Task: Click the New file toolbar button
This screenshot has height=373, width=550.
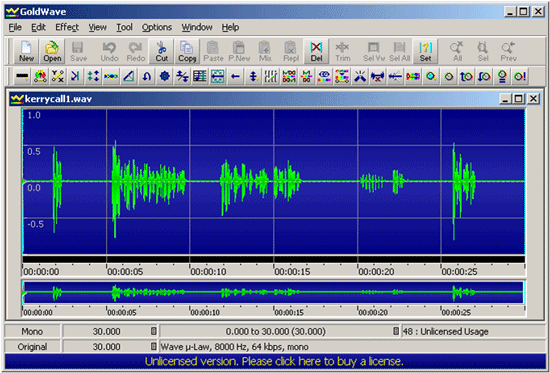Action: click(x=27, y=51)
